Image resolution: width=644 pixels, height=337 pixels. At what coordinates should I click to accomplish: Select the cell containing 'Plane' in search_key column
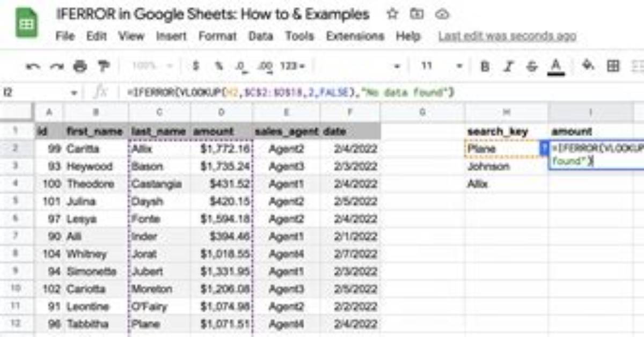click(x=507, y=149)
